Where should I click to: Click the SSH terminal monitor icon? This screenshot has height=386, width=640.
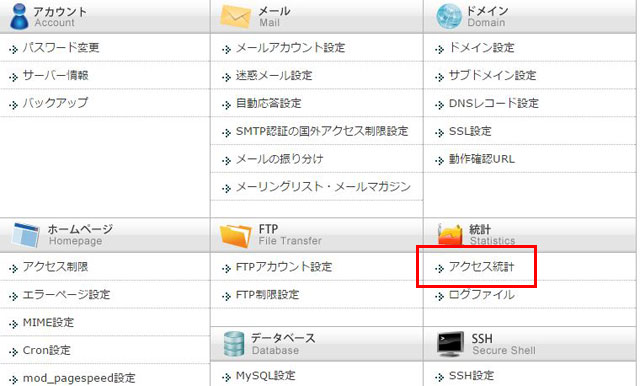(450, 344)
